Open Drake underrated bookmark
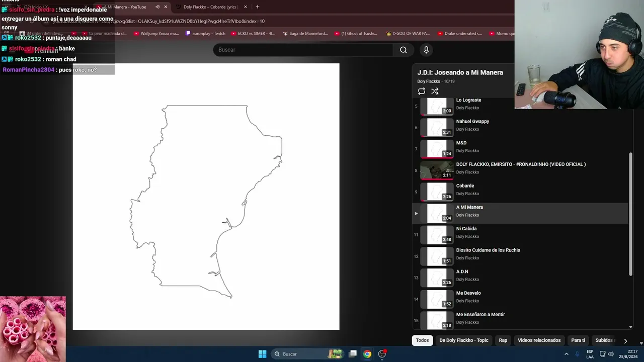Screen dimensions: 644x362 459,34
